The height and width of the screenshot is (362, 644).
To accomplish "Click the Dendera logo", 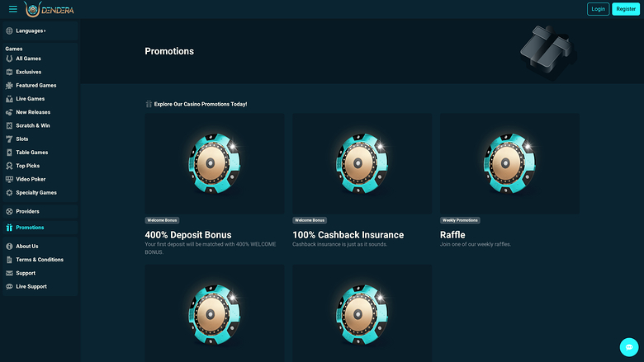I will pyautogui.click(x=50, y=10).
